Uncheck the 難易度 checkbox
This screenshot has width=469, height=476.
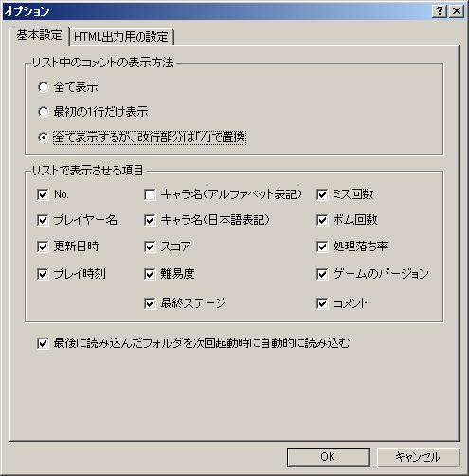[150, 274]
